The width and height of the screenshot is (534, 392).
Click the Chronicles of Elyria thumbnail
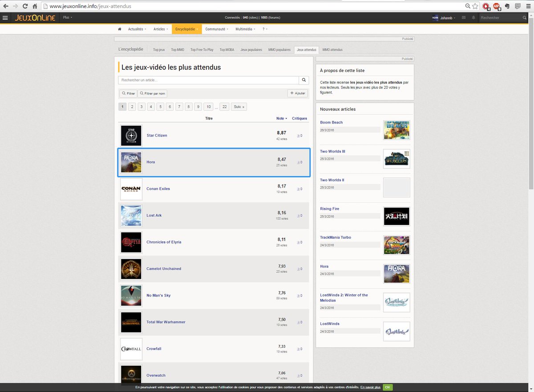point(131,242)
